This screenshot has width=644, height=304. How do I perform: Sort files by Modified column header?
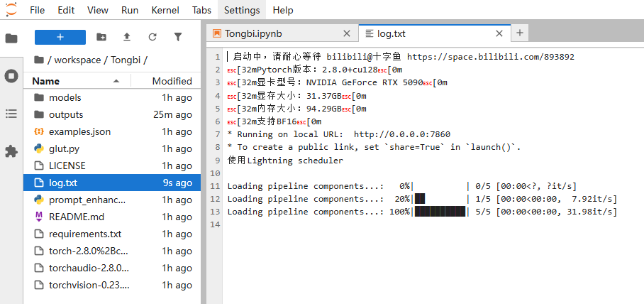[172, 81]
